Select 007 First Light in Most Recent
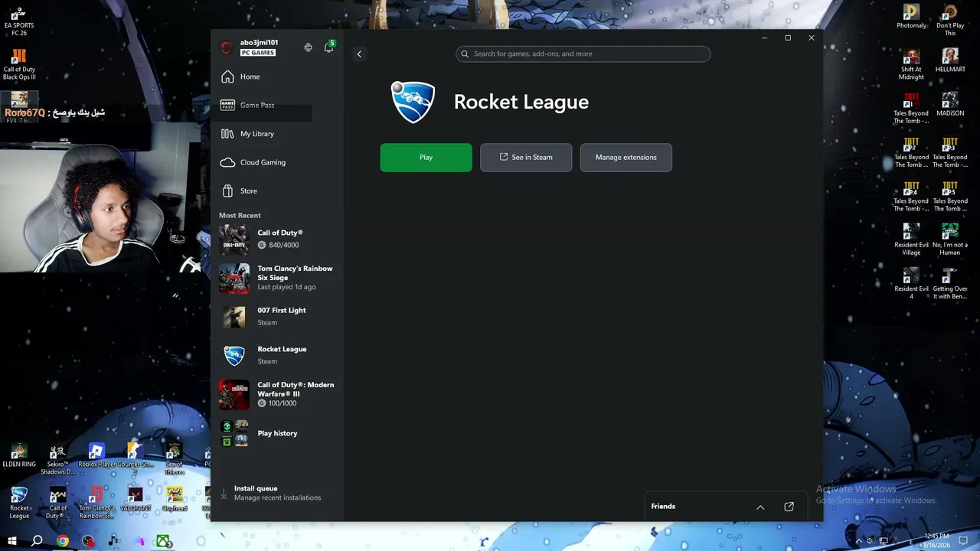Viewport: 980px width, 551px height. coord(277,316)
